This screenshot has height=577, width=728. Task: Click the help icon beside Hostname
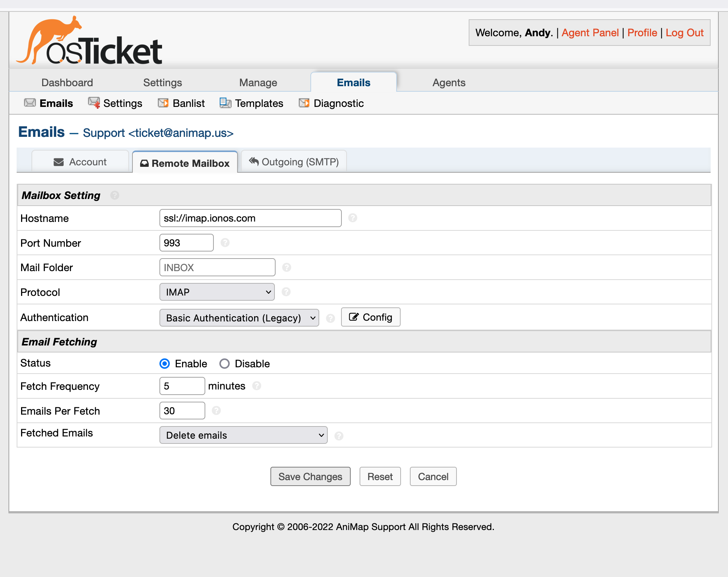pyautogui.click(x=353, y=218)
